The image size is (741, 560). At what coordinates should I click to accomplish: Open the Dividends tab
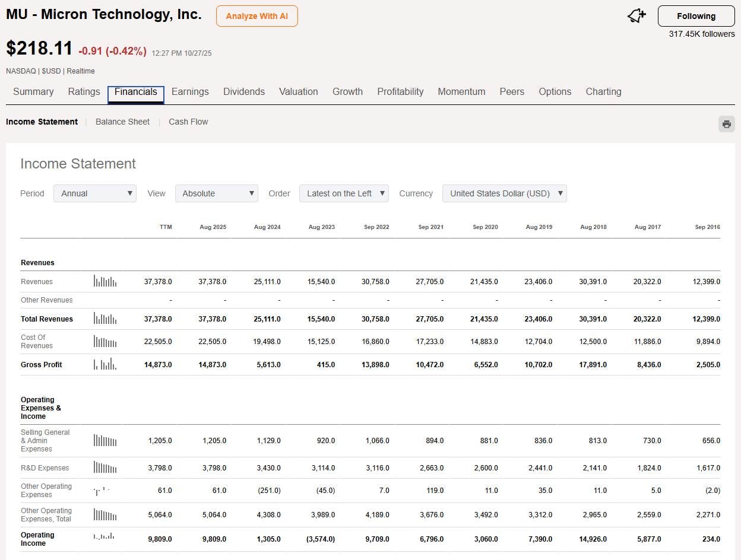point(244,92)
